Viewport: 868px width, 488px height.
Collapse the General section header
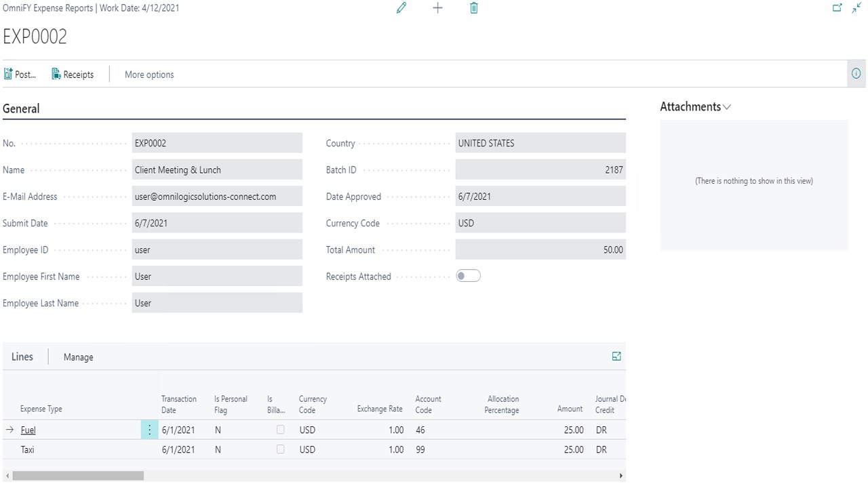pyautogui.click(x=21, y=108)
